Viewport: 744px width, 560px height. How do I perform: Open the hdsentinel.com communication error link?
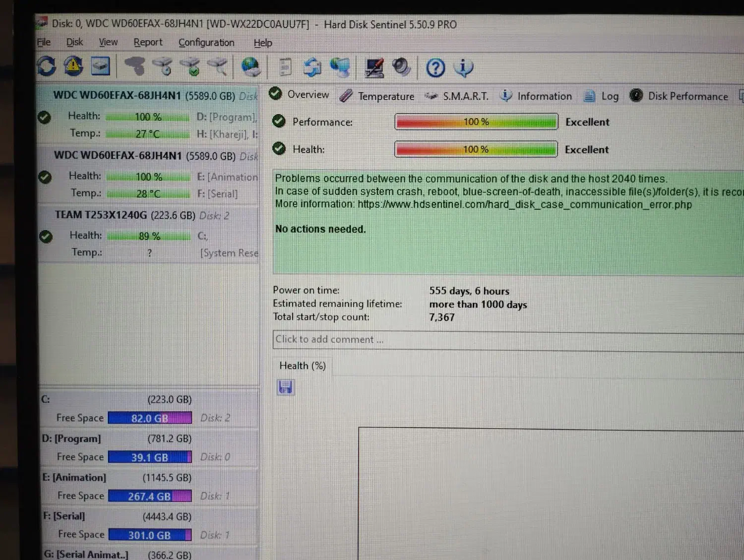click(525, 204)
